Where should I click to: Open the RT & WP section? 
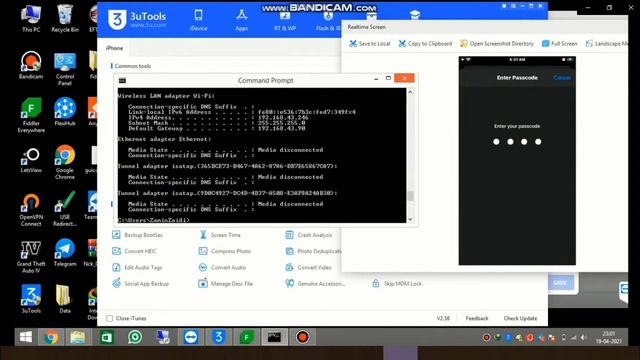[284, 21]
